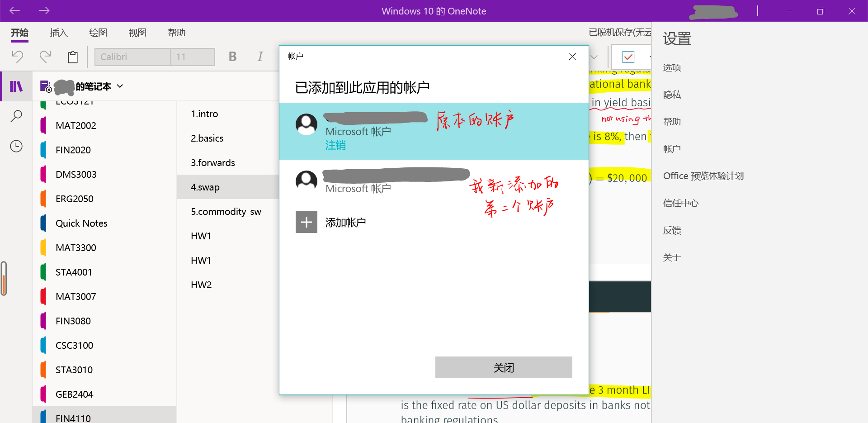The width and height of the screenshot is (868, 423).
Task: Open recent notes list
Action: pyautogui.click(x=16, y=146)
